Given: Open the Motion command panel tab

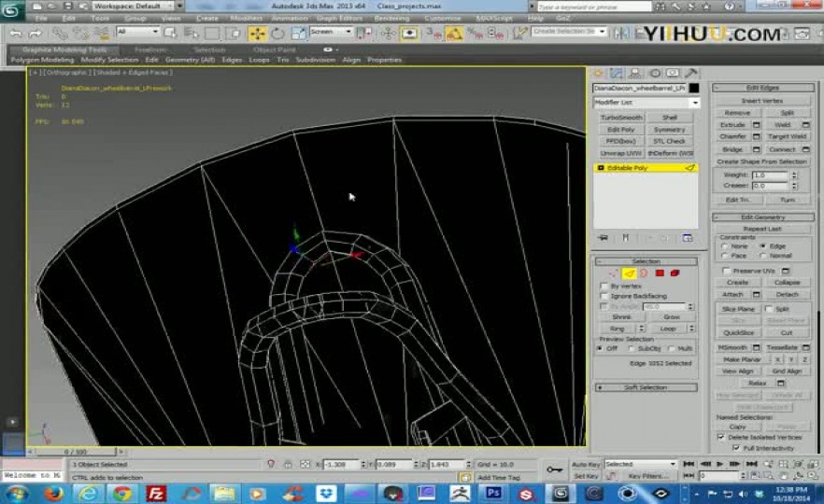Looking at the screenshot, I should tap(654, 74).
